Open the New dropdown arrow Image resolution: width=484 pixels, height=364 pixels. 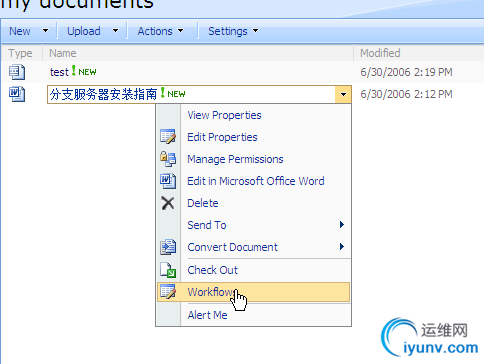[x=45, y=31]
